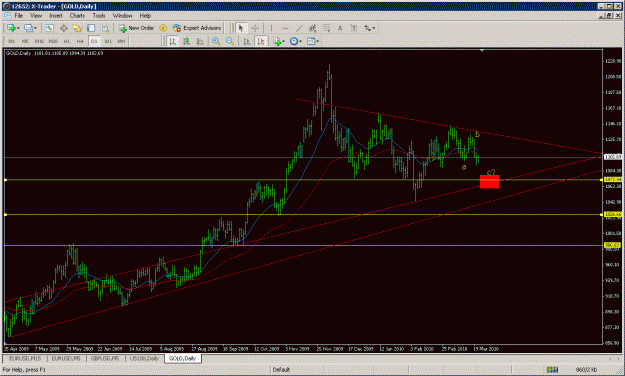Open the Strategy Tester icon
The height and width of the screenshot is (376, 625).
[x=105, y=28]
